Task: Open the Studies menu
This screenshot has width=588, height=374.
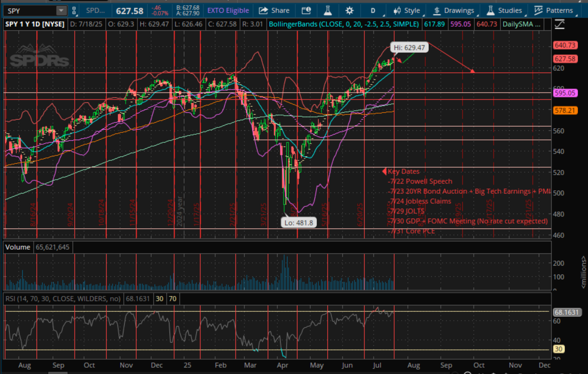Action: coord(505,10)
